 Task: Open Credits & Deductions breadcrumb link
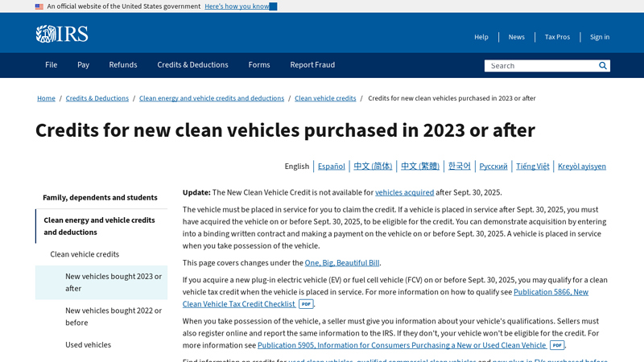pos(97,98)
